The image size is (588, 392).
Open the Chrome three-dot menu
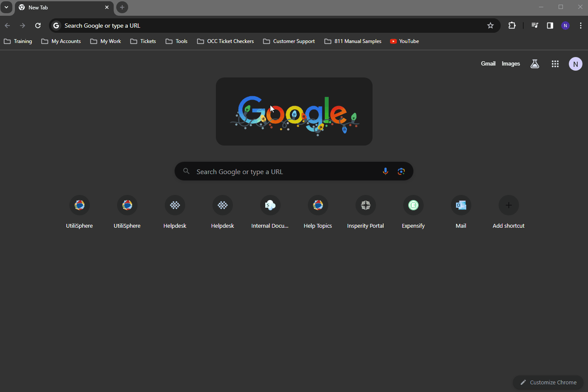581,26
